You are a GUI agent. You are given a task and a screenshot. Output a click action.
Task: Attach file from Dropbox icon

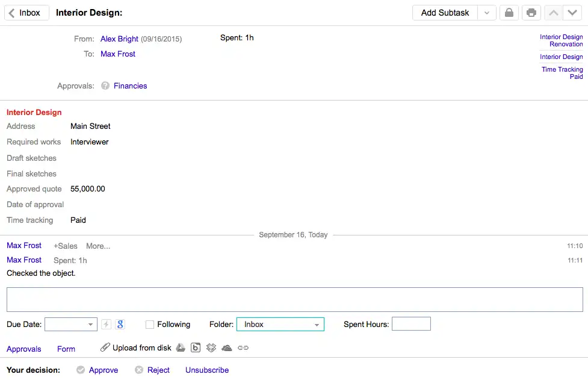tap(211, 347)
